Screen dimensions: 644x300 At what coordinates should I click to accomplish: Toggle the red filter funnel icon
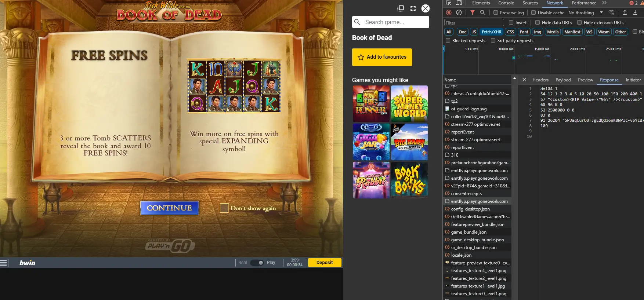coord(473,12)
